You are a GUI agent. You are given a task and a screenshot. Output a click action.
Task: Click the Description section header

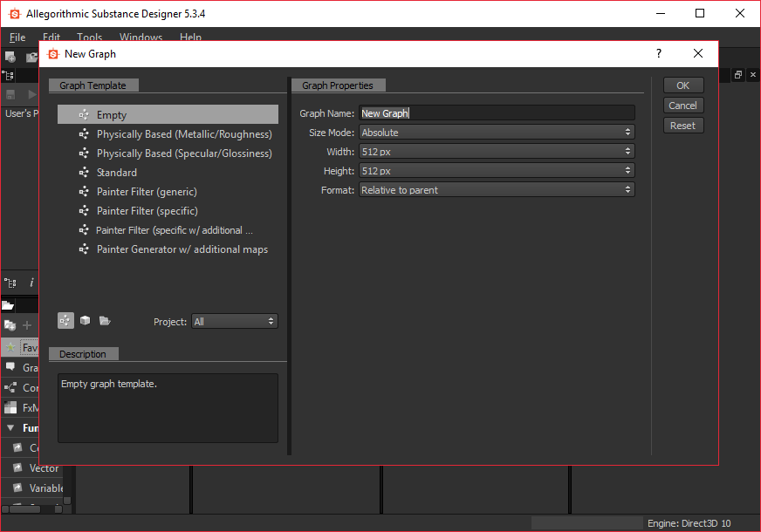83,354
